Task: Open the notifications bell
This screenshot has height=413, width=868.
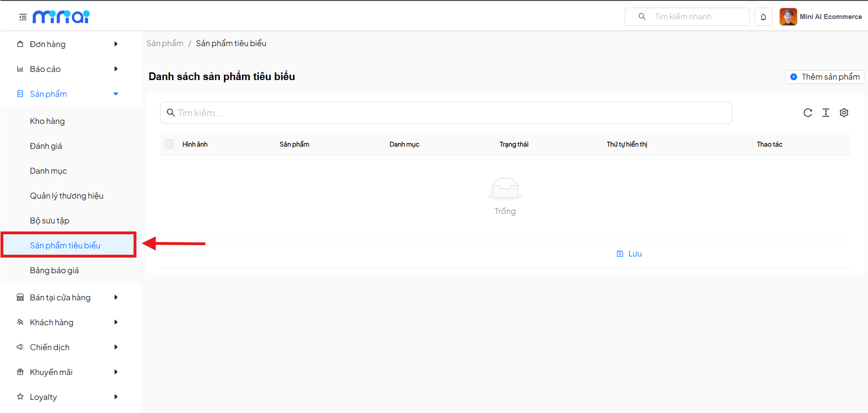Action: [x=763, y=17]
